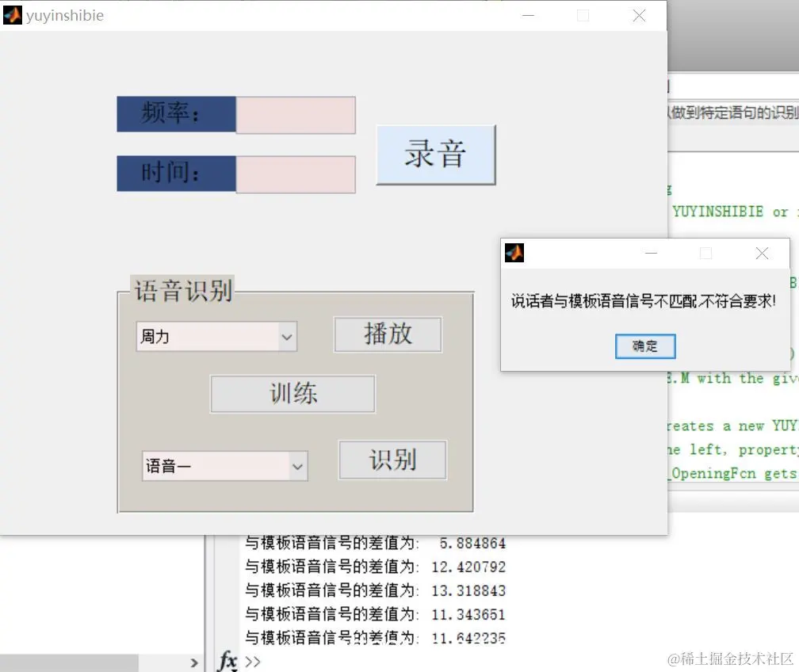
Task: Minimize the warning dialog
Action: click(x=651, y=253)
